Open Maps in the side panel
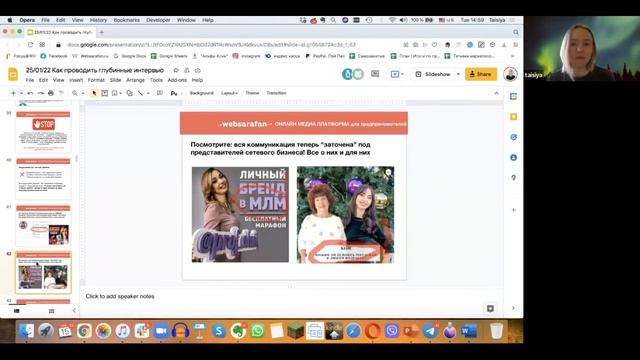This screenshot has width=640, height=360. [513, 178]
